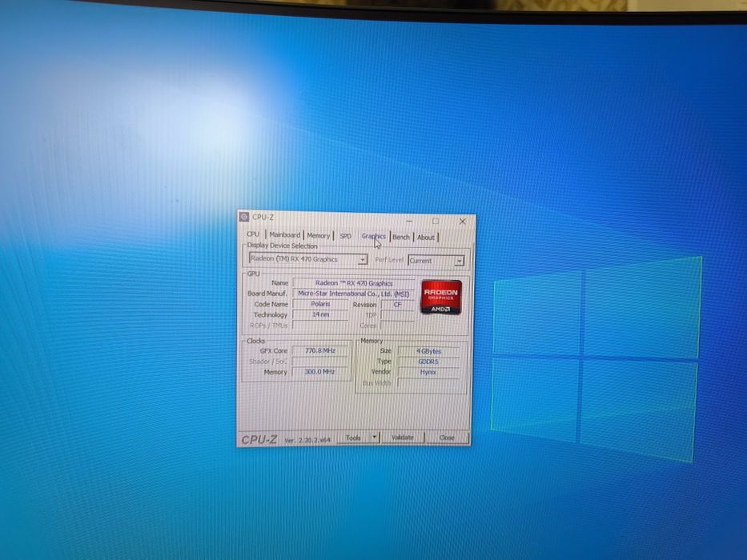This screenshot has height=560, width=747.
Task: Click the Close button at bottom
Action: [447, 438]
